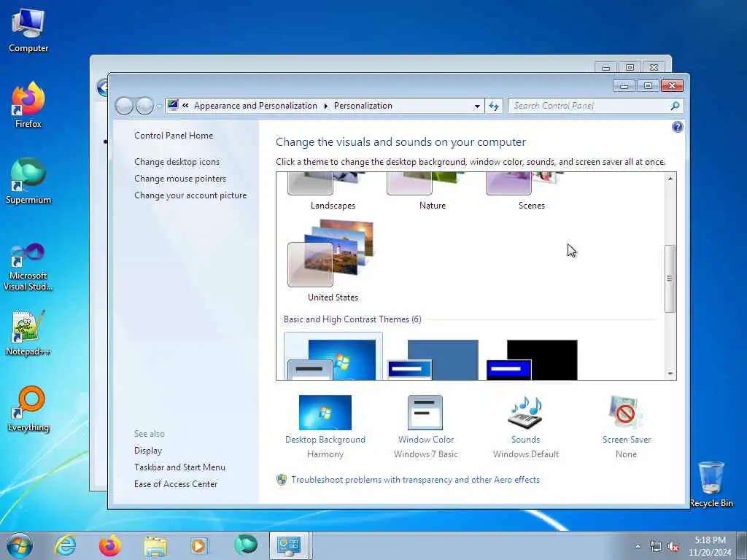The width and height of the screenshot is (747, 560).
Task: Open the Start menu orb
Action: click(20, 545)
